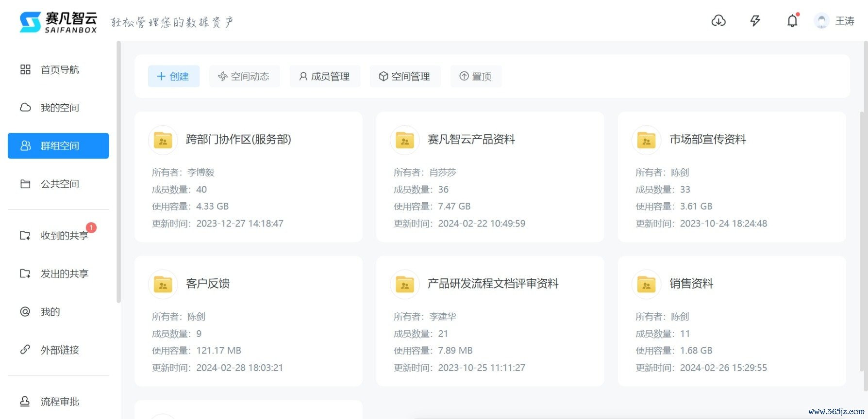868x419 pixels.
Task: Click the @ icon beside 我的
Action: 25,311
